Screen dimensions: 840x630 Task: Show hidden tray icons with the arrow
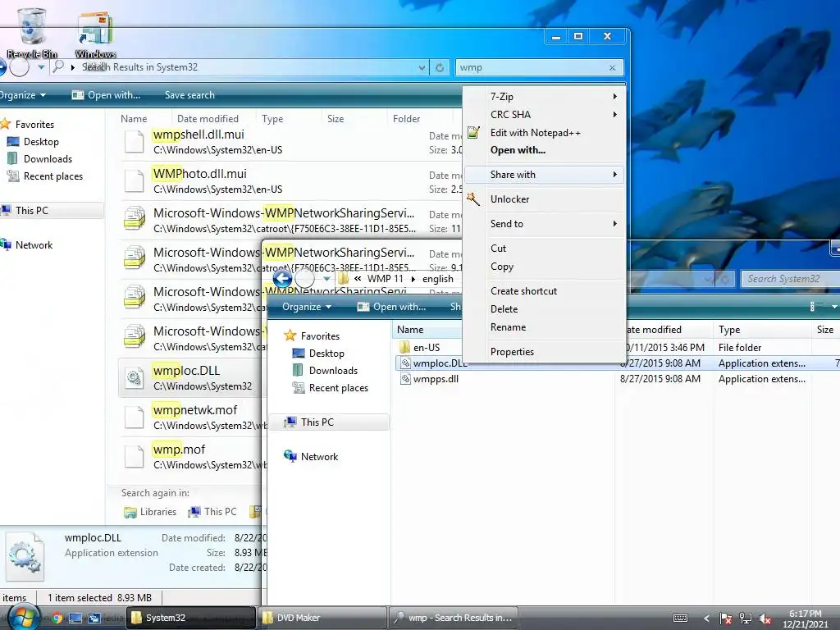[x=706, y=619]
